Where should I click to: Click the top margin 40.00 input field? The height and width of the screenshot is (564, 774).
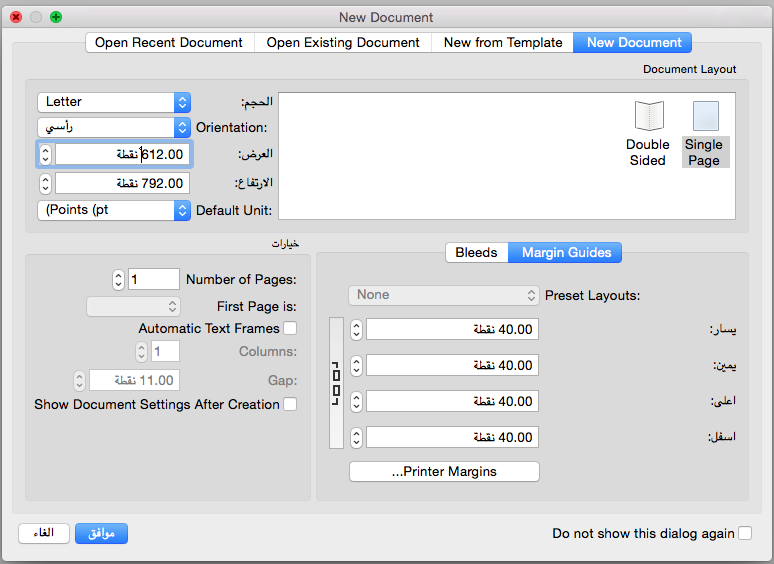(452, 401)
